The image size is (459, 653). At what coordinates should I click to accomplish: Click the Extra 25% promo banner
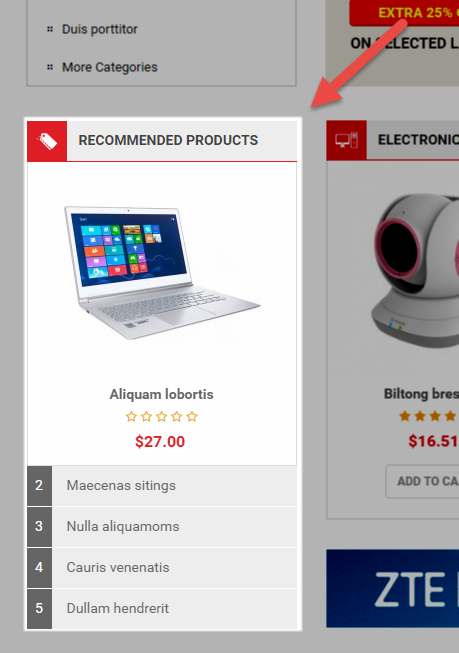[x=404, y=13]
